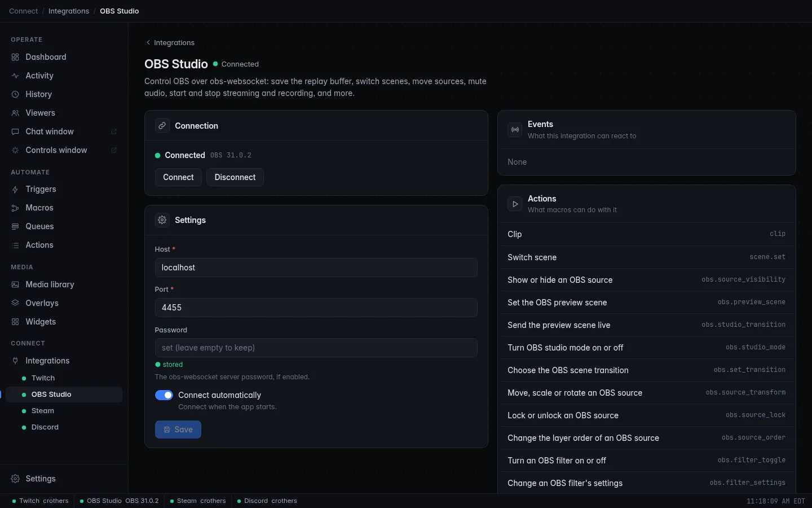Click the Queues icon in sidebar
This screenshot has width=812, height=508.
[x=15, y=226]
